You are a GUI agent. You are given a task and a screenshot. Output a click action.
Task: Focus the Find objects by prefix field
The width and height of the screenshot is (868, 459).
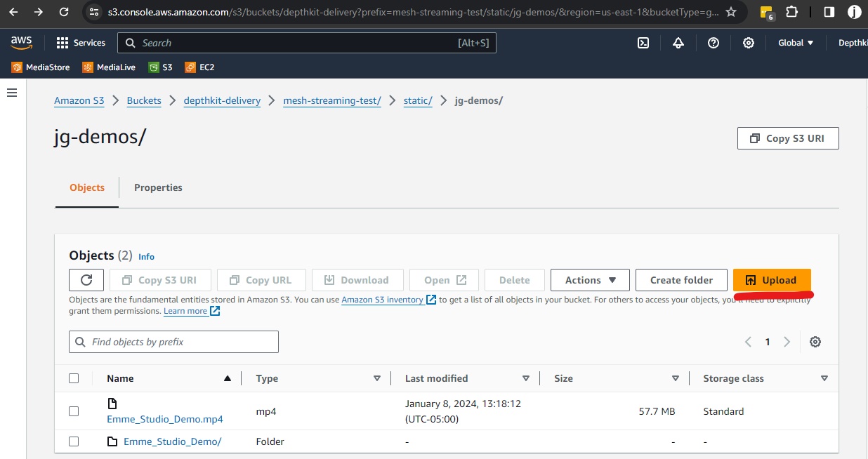(x=173, y=342)
